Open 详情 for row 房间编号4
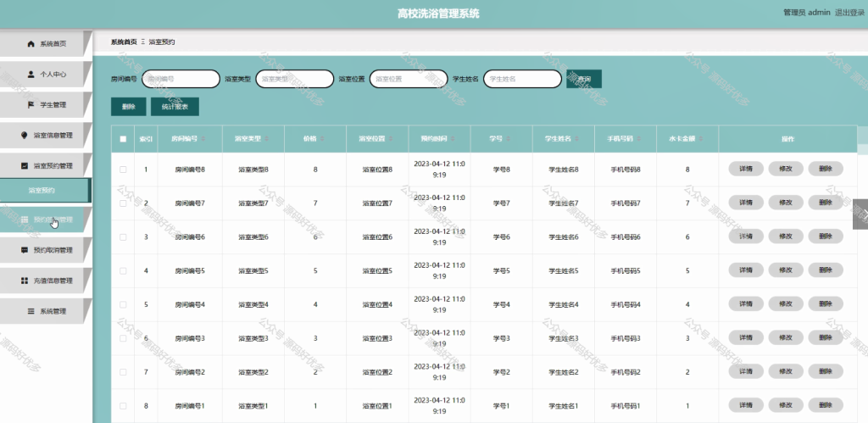The width and height of the screenshot is (868, 423). coord(746,304)
